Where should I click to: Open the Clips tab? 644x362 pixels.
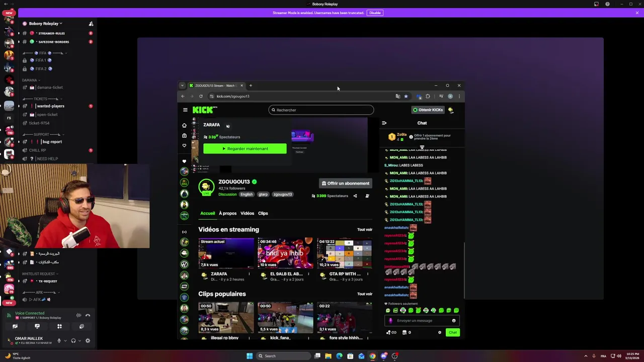point(263,213)
